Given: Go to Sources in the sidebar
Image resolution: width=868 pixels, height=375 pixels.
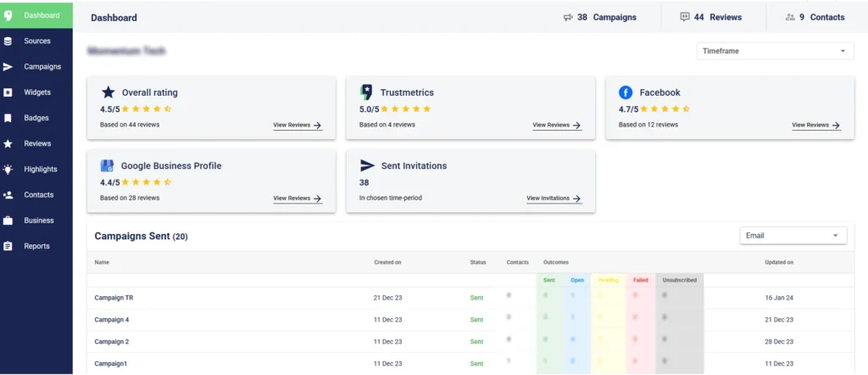Looking at the screenshot, I should (36, 41).
